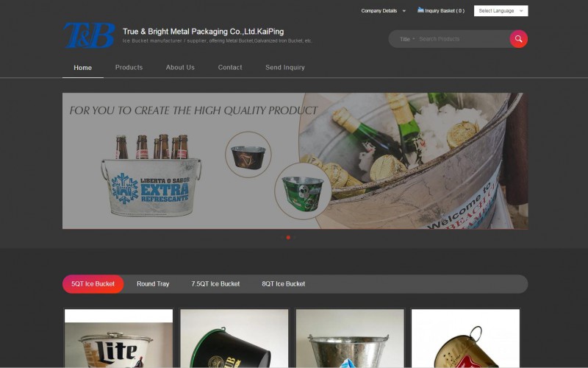The image size is (588, 368).
Task: Open the Select Language dropdown
Action: point(501,11)
